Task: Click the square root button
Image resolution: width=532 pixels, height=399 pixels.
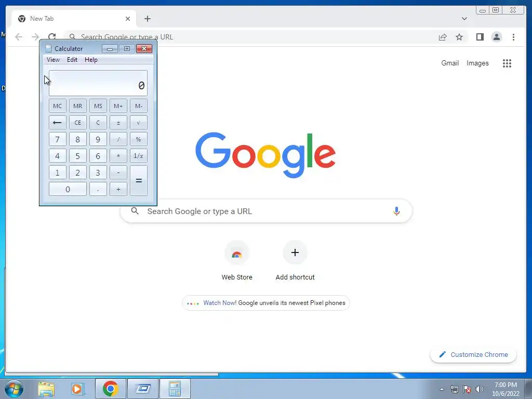Action: [139, 123]
